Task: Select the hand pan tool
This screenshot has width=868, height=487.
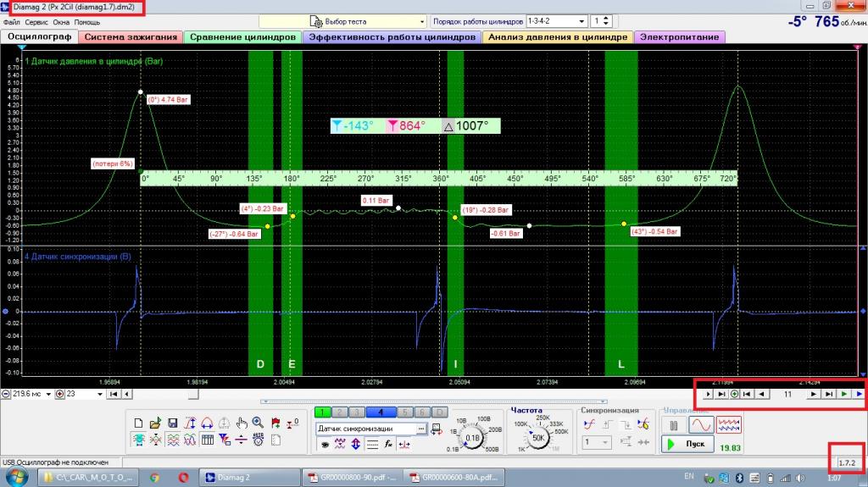Action: pos(242,423)
